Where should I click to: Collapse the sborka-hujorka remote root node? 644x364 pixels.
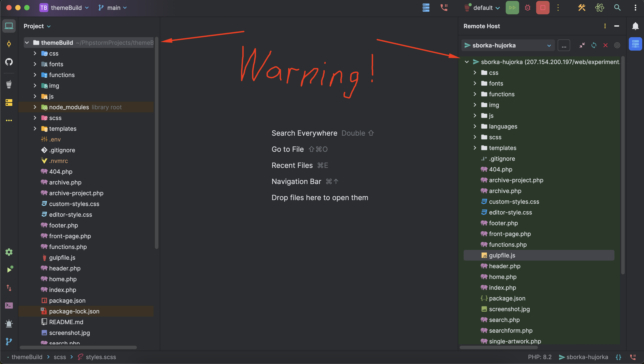(467, 62)
